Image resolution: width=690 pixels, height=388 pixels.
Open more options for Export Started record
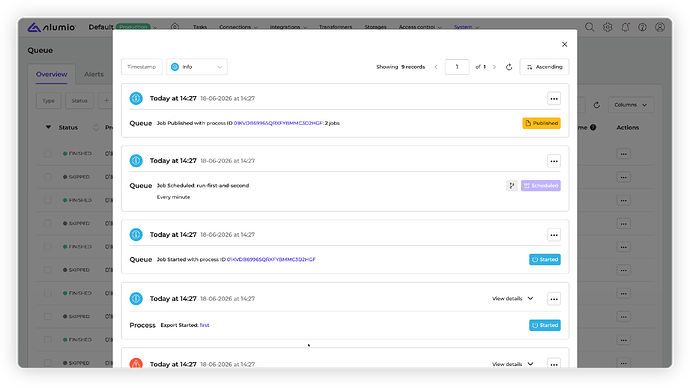(x=554, y=299)
